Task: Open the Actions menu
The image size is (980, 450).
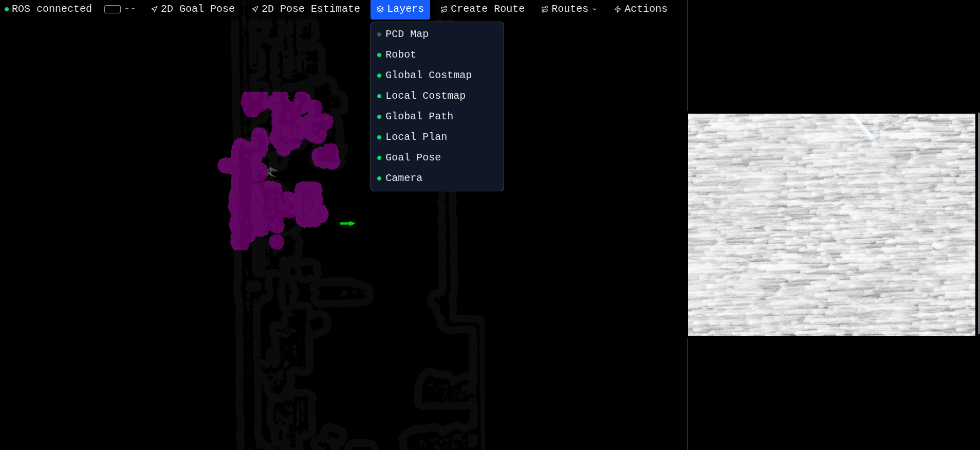Action: [641, 9]
